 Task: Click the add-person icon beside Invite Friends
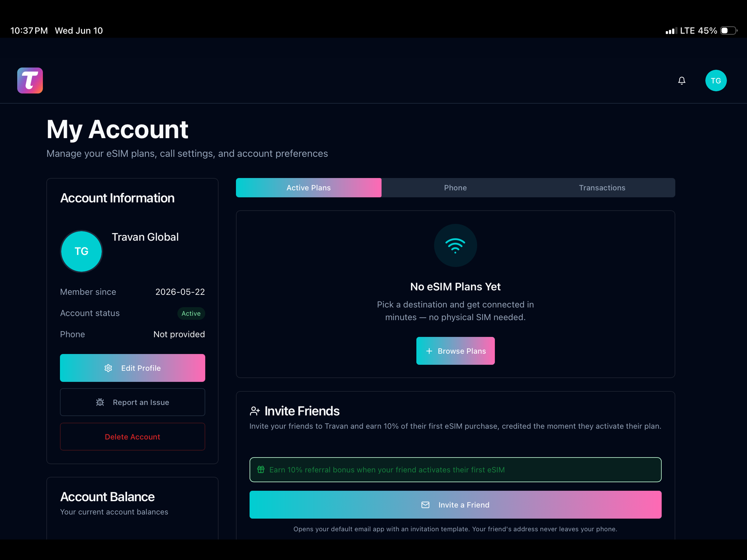pyautogui.click(x=255, y=411)
